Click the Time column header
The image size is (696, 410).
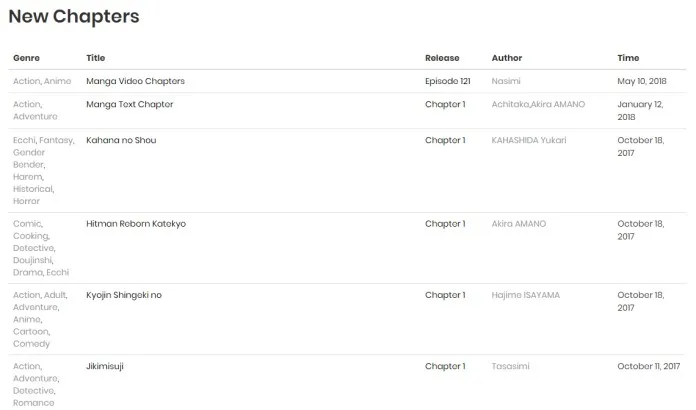click(628, 58)
